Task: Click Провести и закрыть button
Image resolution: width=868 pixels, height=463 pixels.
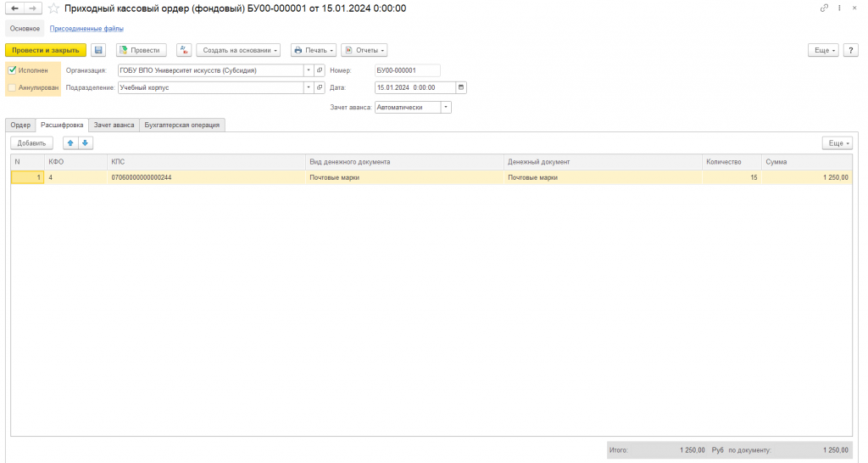Action: tap(46, 50)
